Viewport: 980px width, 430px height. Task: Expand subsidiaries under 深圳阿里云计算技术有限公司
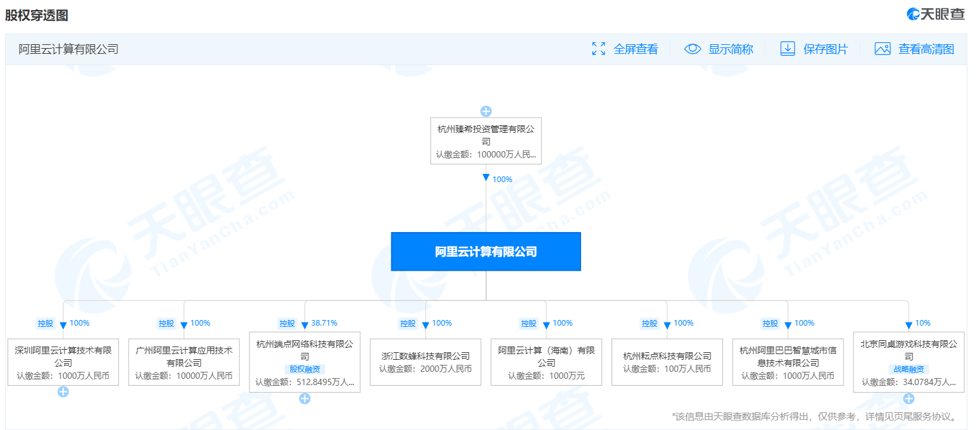(x=63, y=392)
